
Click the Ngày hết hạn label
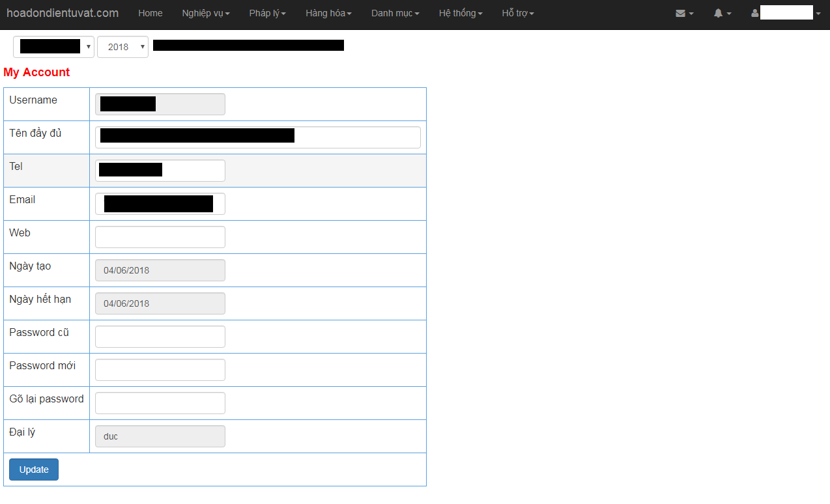point(40,299)
